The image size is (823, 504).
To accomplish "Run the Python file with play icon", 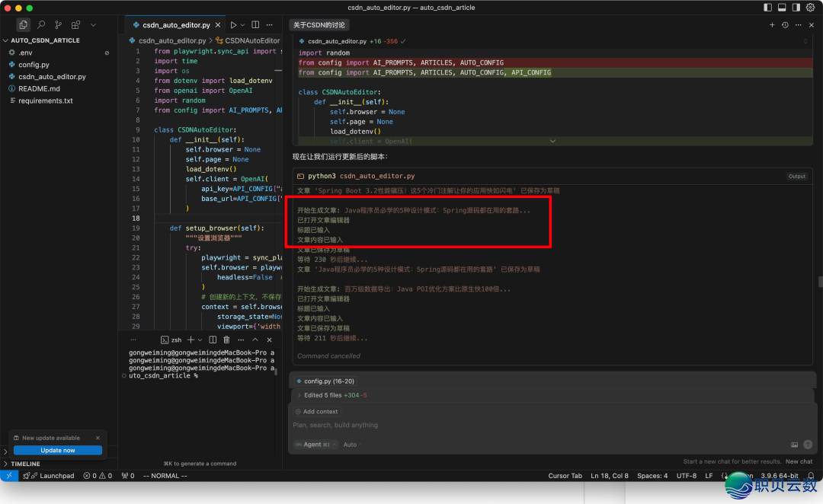I will [234, 25].
